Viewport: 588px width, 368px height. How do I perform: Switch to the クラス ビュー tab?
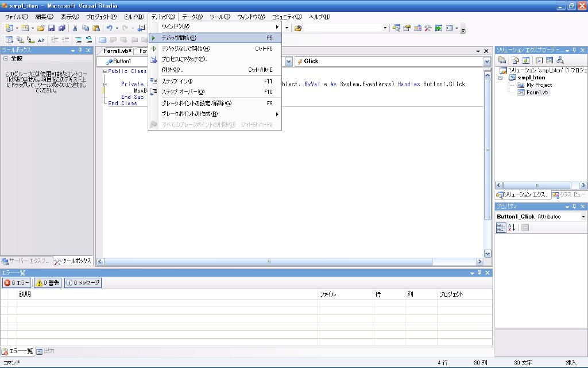click(568, 194)
